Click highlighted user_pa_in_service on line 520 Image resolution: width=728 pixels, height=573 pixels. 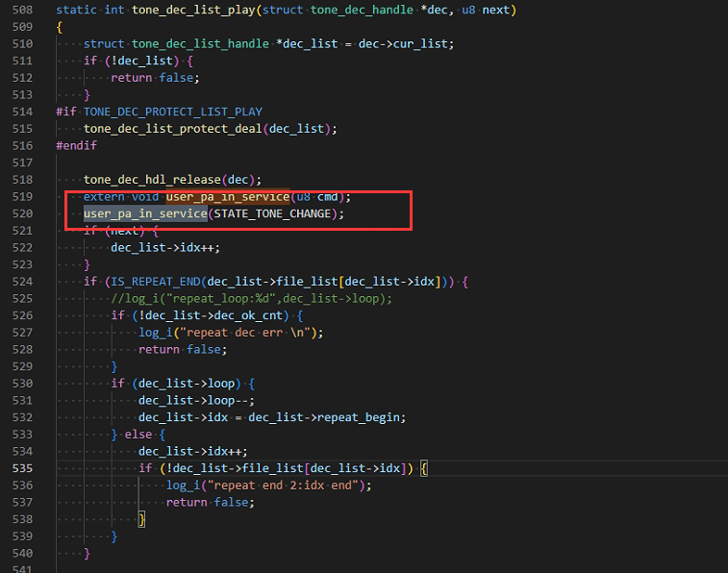pos(145,213)
